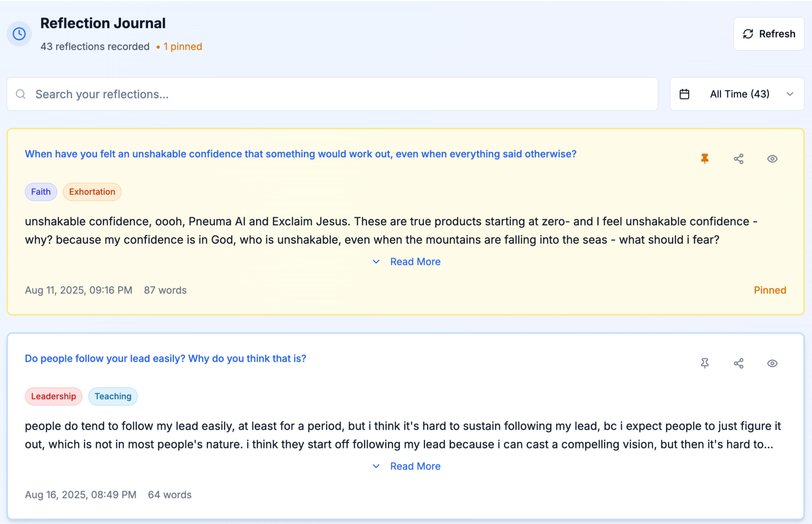The width and height of the screenshot is (812, 524).
Task: Open the All Time (43) date filter
Action: pyautogui.click(x=739, y=94)
